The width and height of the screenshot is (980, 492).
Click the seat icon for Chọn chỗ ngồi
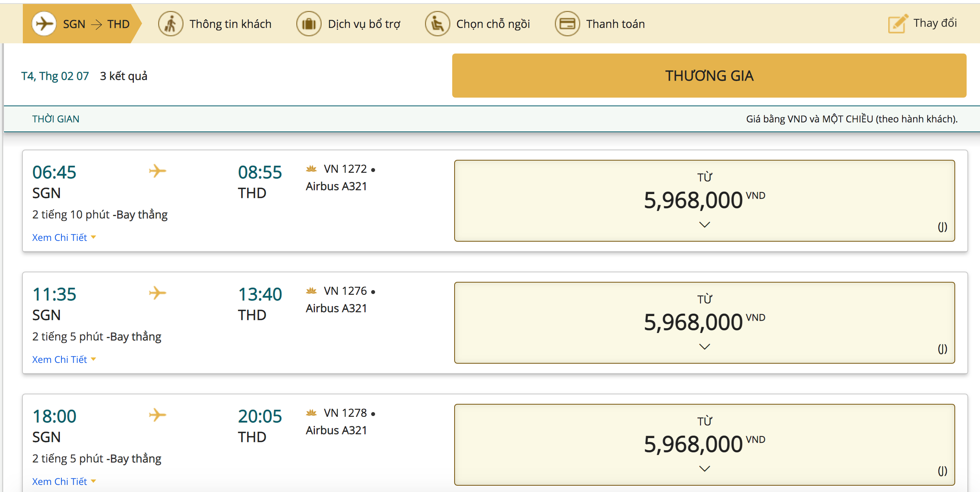click(437, 24)
